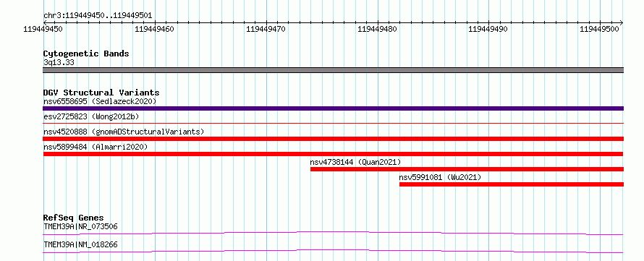Click the nsv4520888 (gnomADStructuralVariants) label
Image resolution: width=644 pixels, height=261 pixels.
point(124,132)
